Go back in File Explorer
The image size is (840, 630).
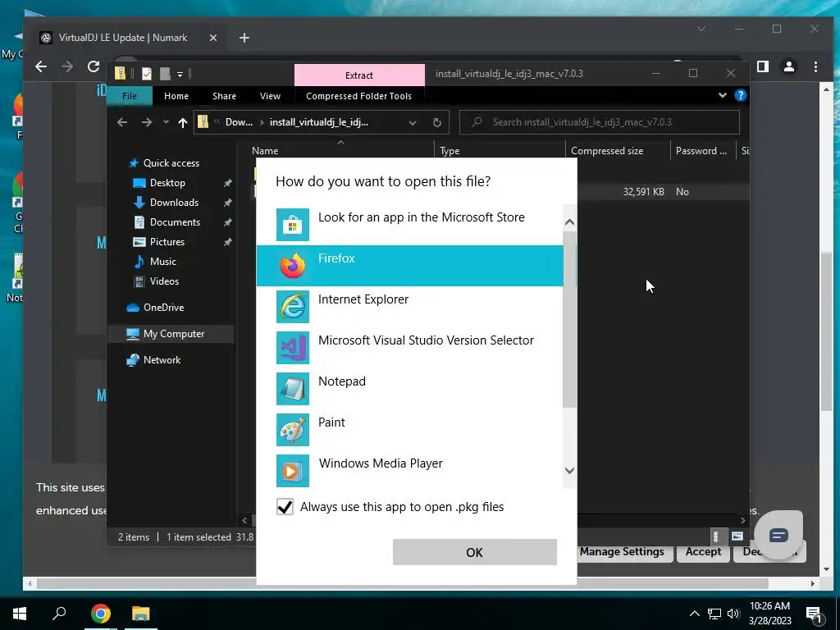(122, 123)
